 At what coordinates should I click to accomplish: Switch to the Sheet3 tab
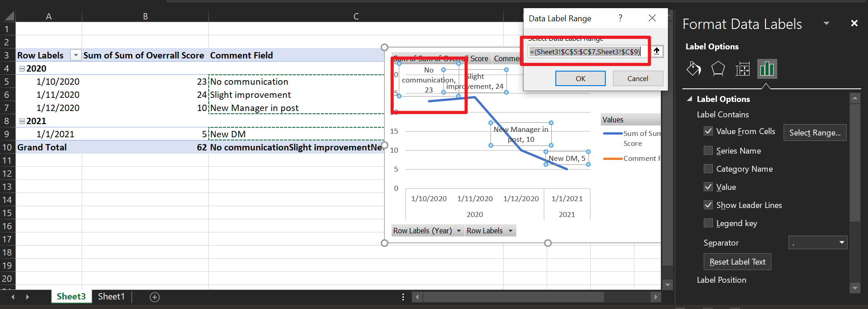[x=71, y=296]
